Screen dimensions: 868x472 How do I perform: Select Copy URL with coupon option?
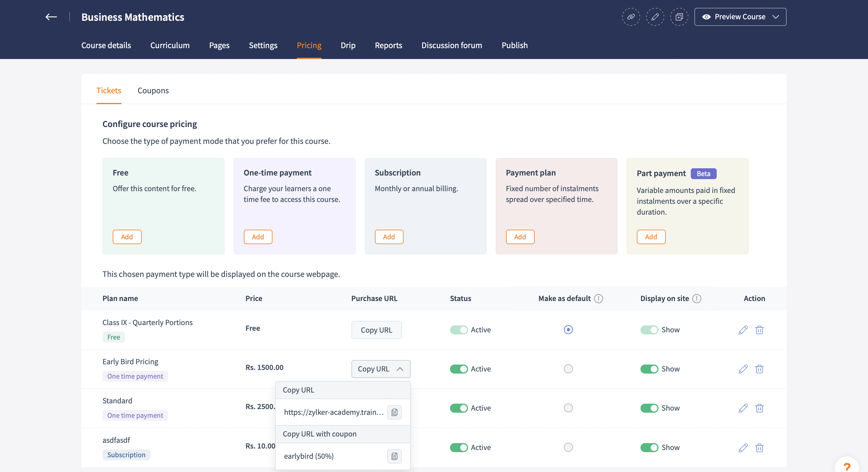pyautogui.click(x=319, y=434)
